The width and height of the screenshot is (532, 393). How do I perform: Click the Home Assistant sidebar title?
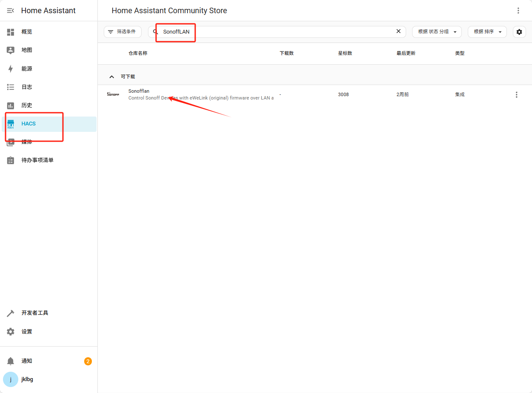tap(48, 11)
